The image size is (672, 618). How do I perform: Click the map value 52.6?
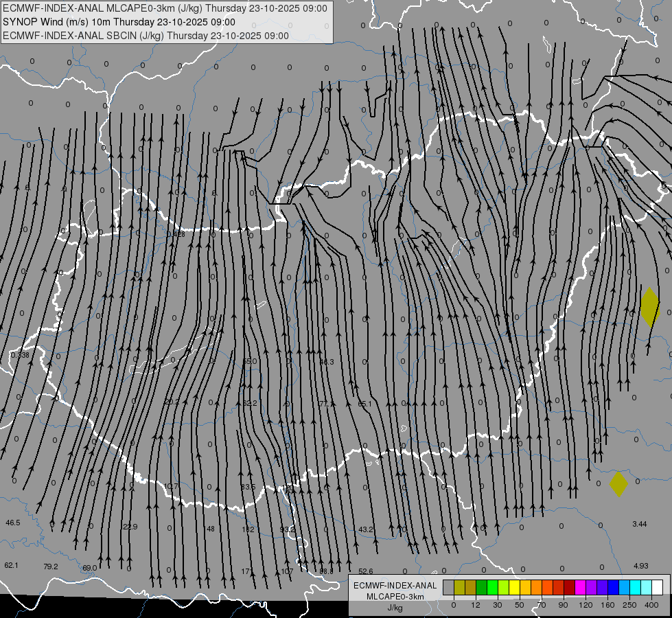(x=366, y=571)
